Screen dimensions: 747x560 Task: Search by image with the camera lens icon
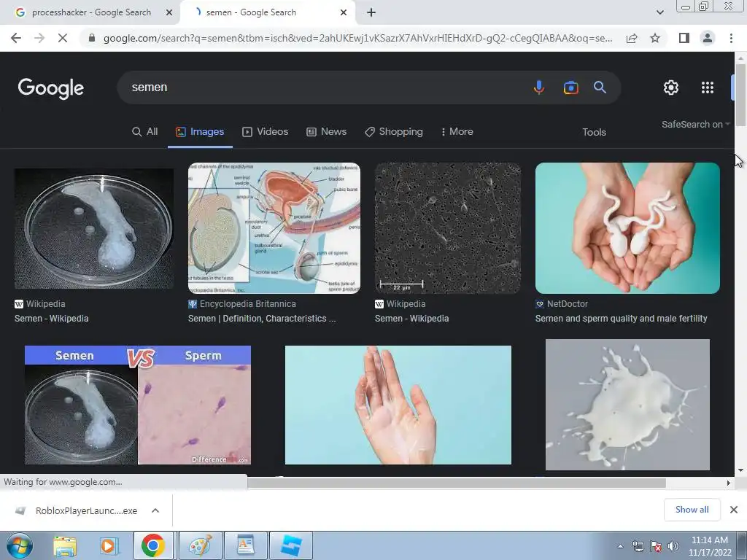pyautogui.click(x=570, y=87)
